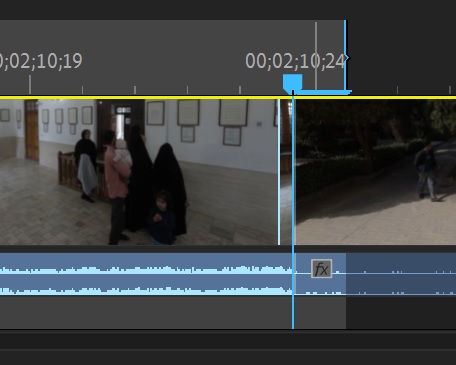Select upper waveform of the loud audio clip
The width and height of the screenshot is (456, 365).
[x=146, y=270]
